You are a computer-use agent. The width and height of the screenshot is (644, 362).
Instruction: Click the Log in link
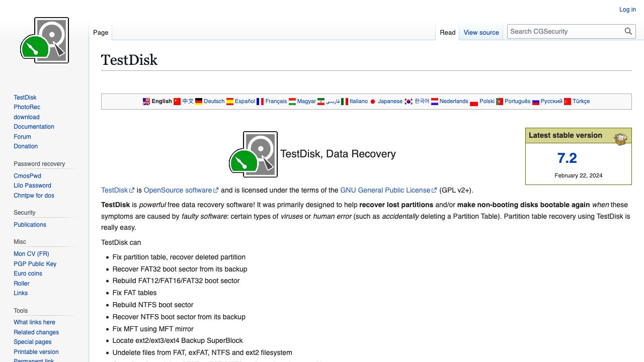(x=627, y=10)
